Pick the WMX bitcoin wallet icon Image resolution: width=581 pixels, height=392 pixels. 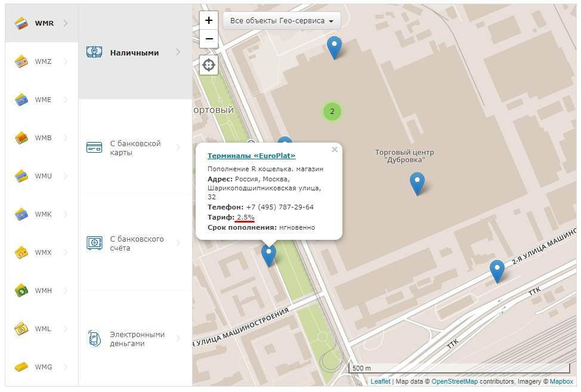(22, 252)
